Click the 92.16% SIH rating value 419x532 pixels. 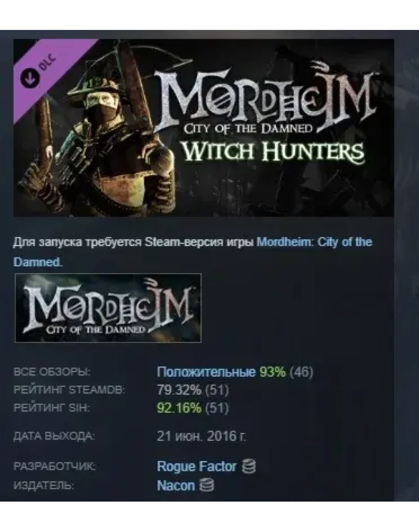click(179, 408)
